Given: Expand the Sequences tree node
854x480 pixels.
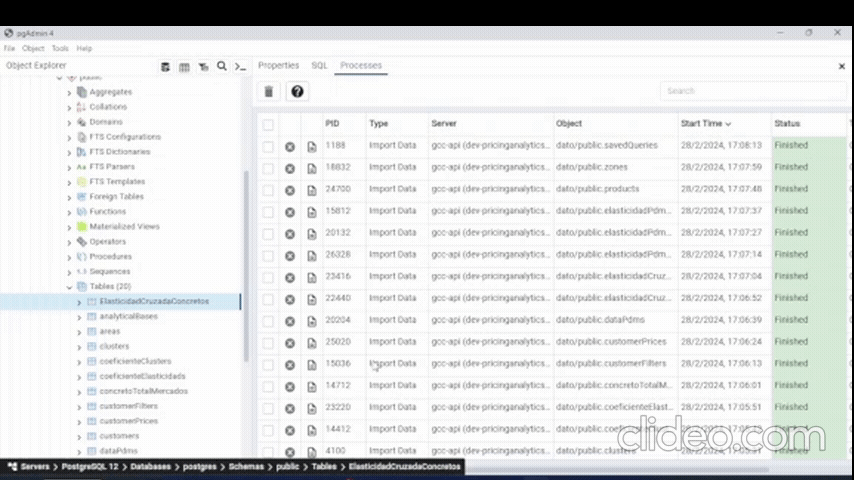Looking at the screenshot, I should coord(69,272).
